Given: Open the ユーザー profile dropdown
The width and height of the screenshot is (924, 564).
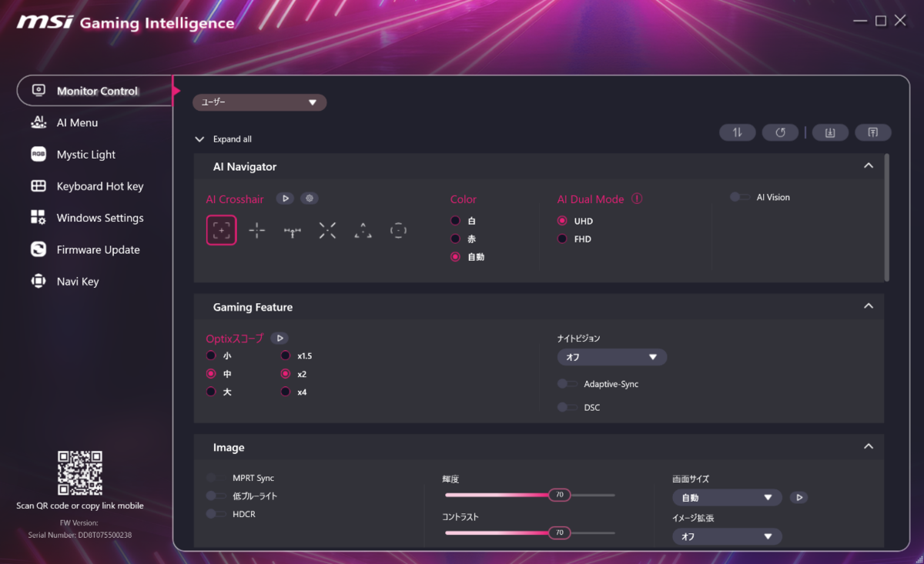Looking at the screenshot, I should point(259,102).
